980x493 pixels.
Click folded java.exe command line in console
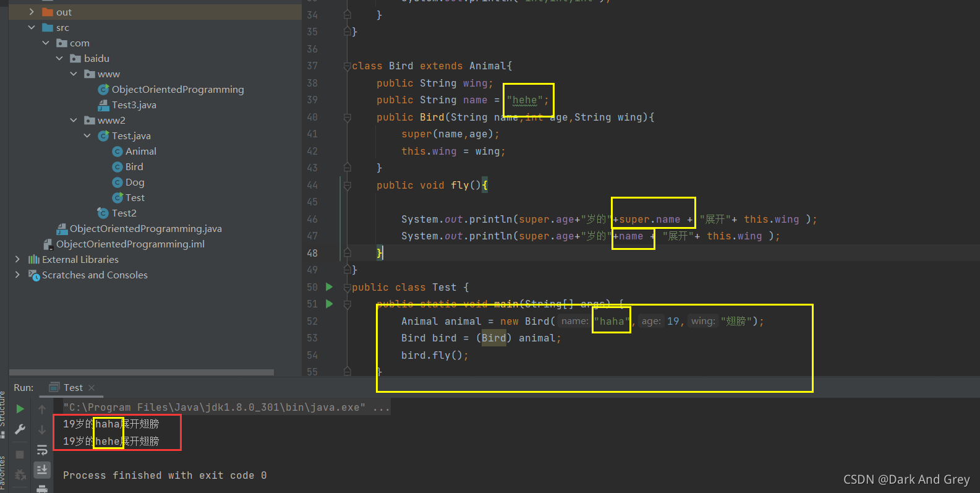226,407
